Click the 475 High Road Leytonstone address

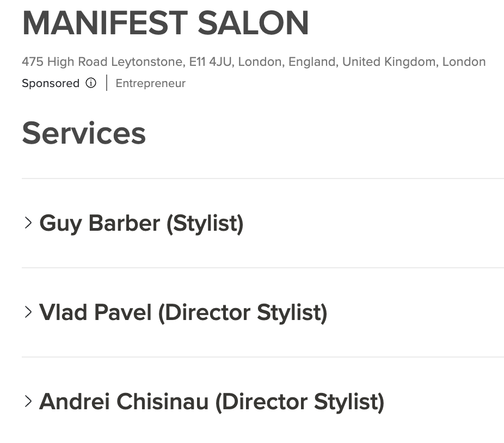pyautogui.click(x=103, y=61)
